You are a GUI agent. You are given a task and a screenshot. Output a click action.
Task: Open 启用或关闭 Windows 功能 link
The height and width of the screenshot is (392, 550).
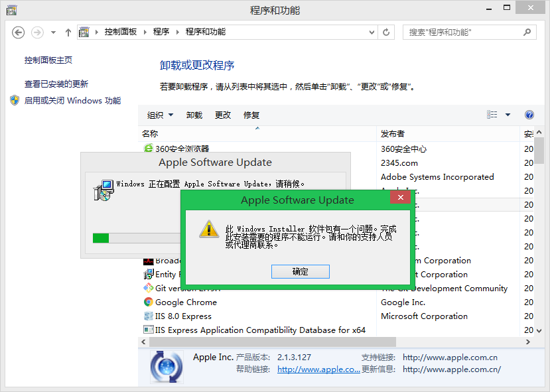(72, 101)
